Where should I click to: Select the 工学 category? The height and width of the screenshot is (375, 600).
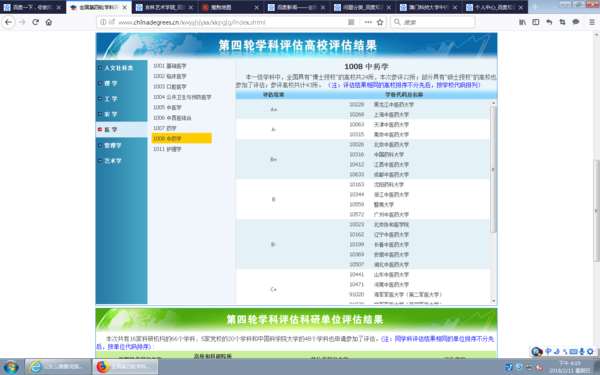tap(111, 99)
